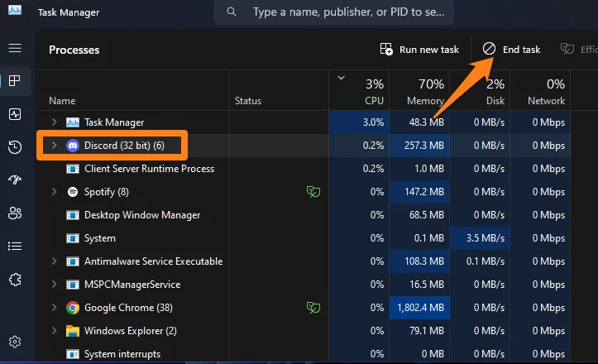Click the 1,802.4 MB memory cell
Image resolution: width=598 pixels, height=364 pixels.
click(x=419, y=308)
